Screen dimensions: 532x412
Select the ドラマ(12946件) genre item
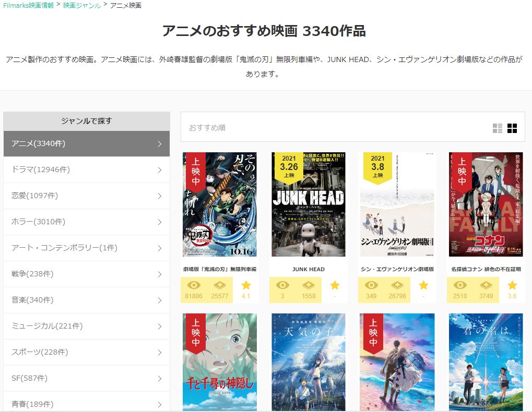click(x=87, y=169)
